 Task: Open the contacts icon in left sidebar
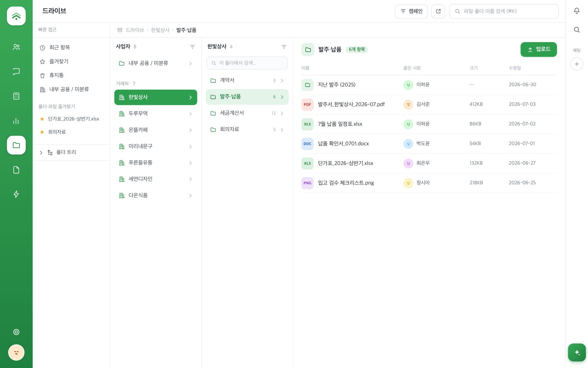[16, 47]
